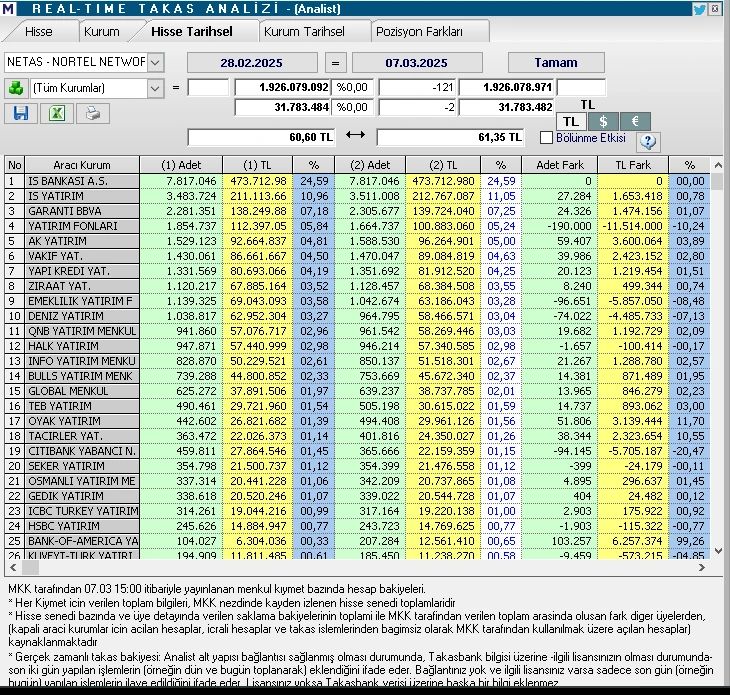730x695 pixels.
Task: Switch currency to dollar
Action: click(603, 121)
